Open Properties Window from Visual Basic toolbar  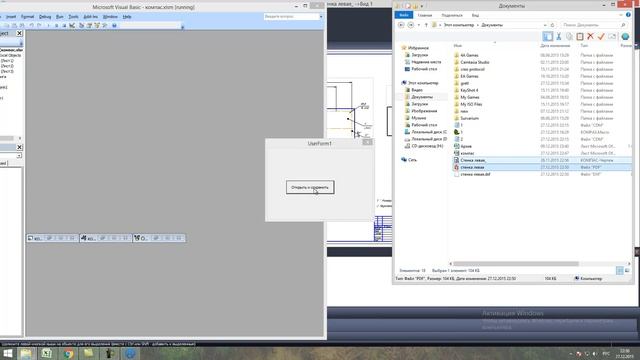(89, 25)
